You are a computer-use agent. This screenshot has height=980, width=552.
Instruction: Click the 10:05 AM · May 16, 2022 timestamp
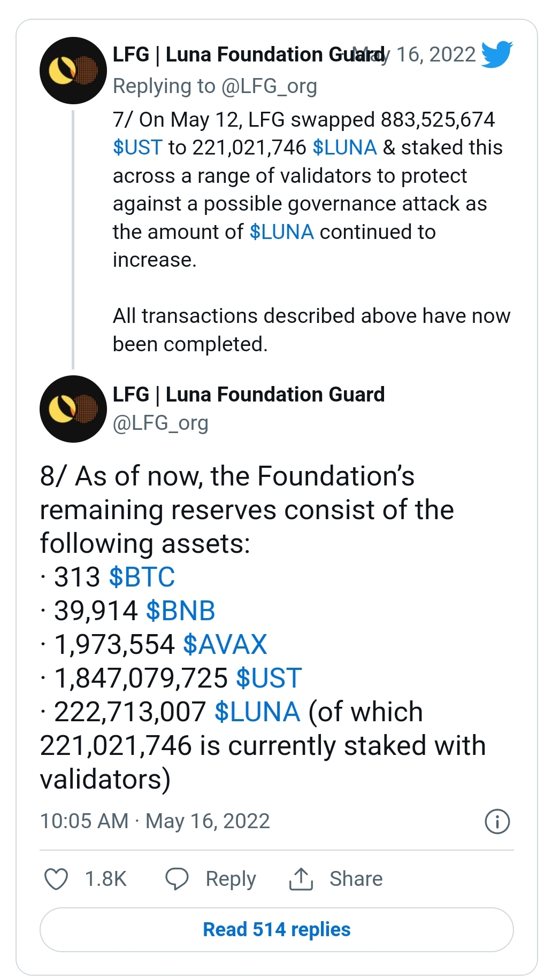tap(155, 821)
